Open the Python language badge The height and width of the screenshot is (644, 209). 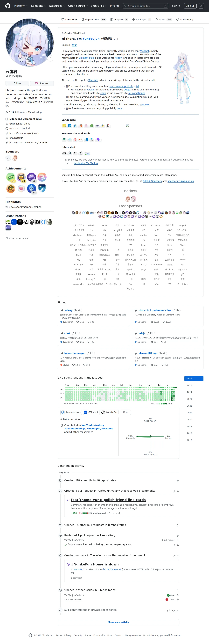[103, 126]
